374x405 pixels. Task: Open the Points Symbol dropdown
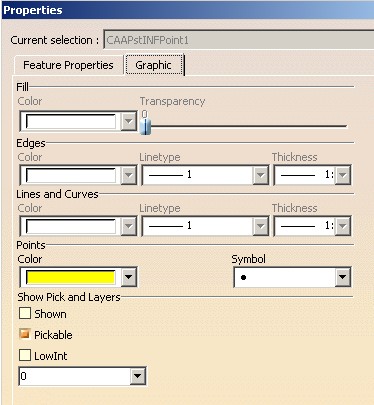click(343, 277)
